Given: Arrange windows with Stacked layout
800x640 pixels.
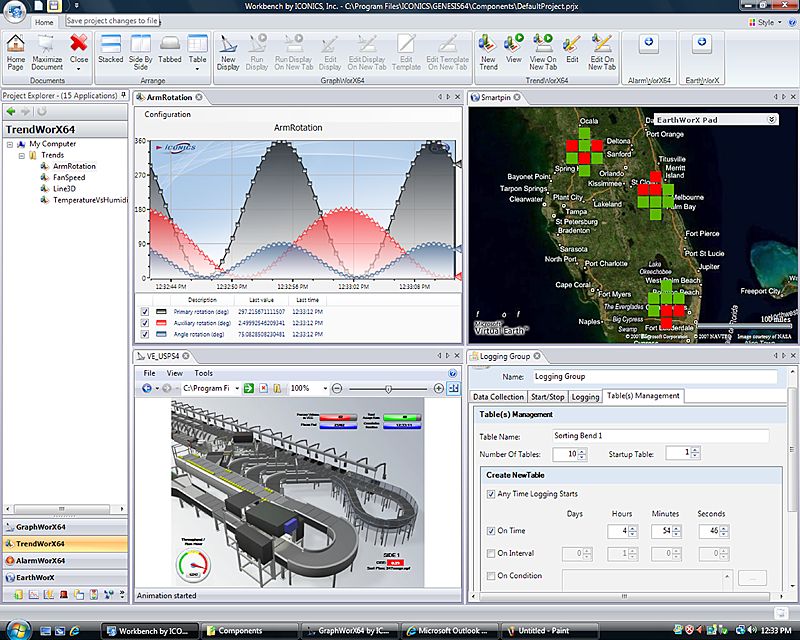Looking at the screenshot, I should tap(110, 49).
